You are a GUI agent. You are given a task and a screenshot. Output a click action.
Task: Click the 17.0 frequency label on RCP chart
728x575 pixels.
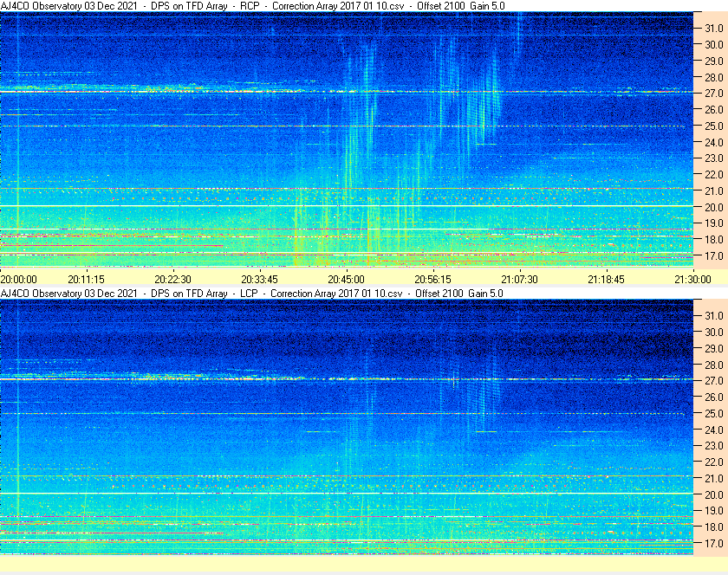click(x=714, y=255)
